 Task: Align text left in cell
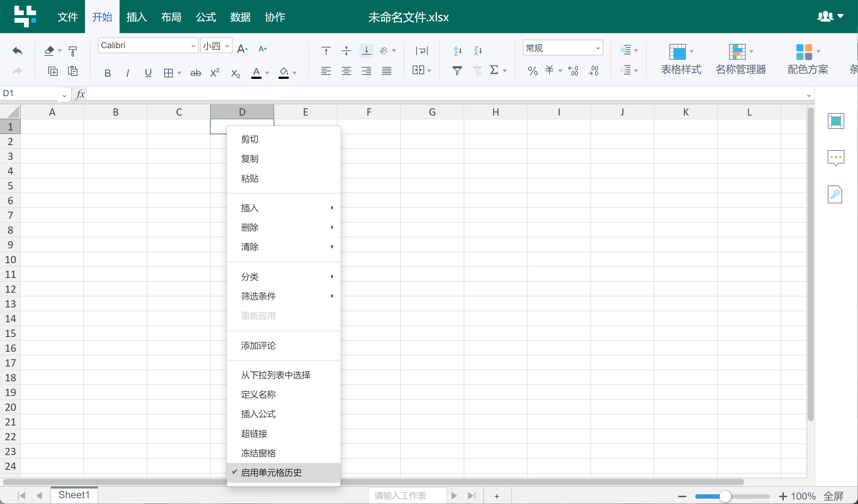tap(326, 71)
